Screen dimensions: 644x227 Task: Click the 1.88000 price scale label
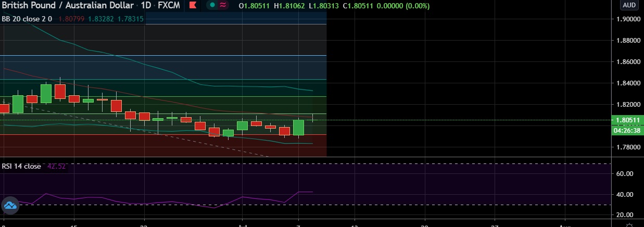(x=627, y=40)
